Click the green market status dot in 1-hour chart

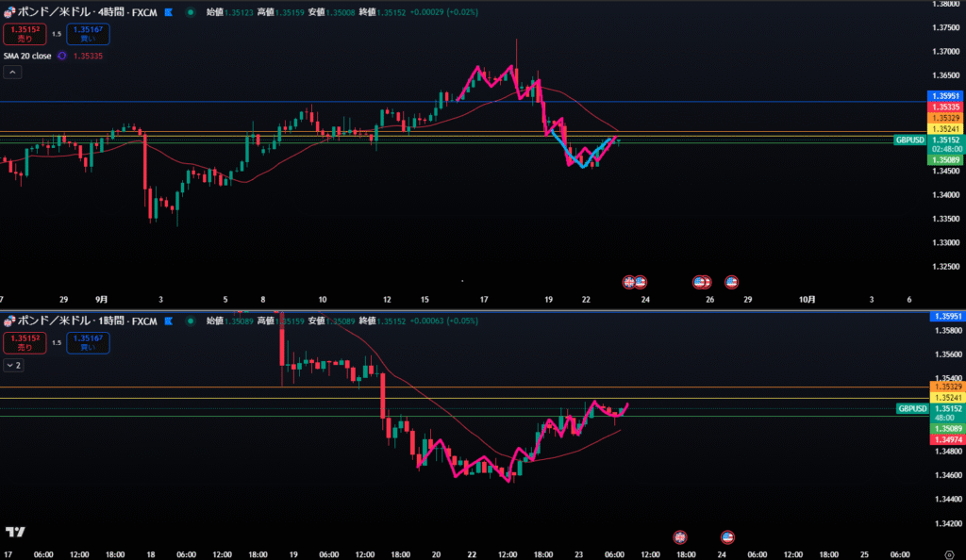pyautogui.click(x=192, y=321)
